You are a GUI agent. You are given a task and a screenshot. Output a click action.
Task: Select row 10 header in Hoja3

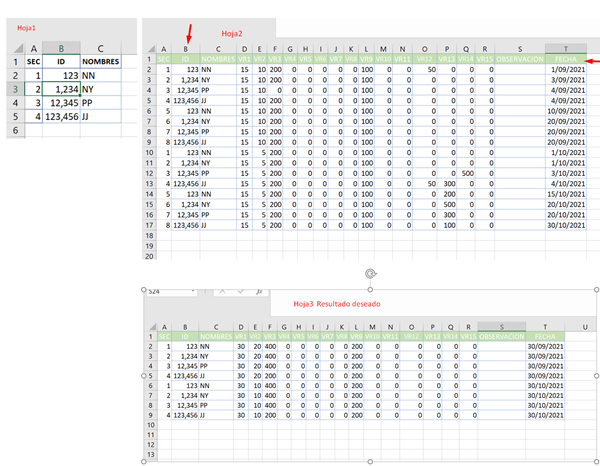pos(151,425)
